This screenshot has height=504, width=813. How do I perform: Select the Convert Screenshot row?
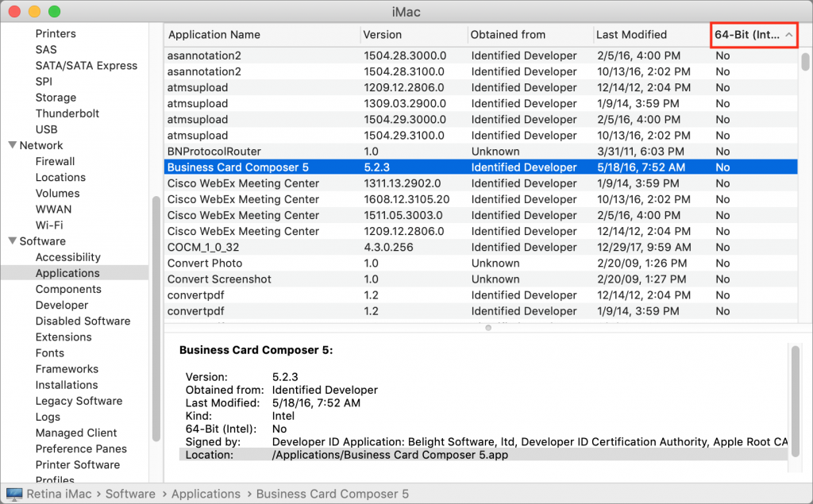(x=480, y=279)
